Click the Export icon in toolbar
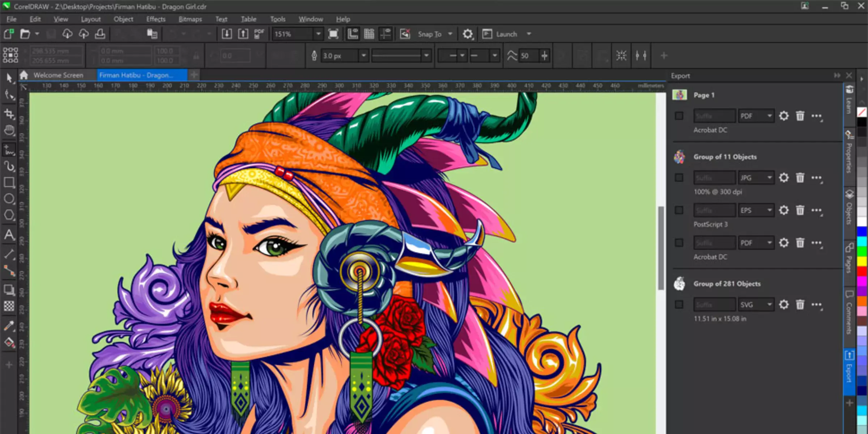The image size is (868, 434). pos(243,34)
